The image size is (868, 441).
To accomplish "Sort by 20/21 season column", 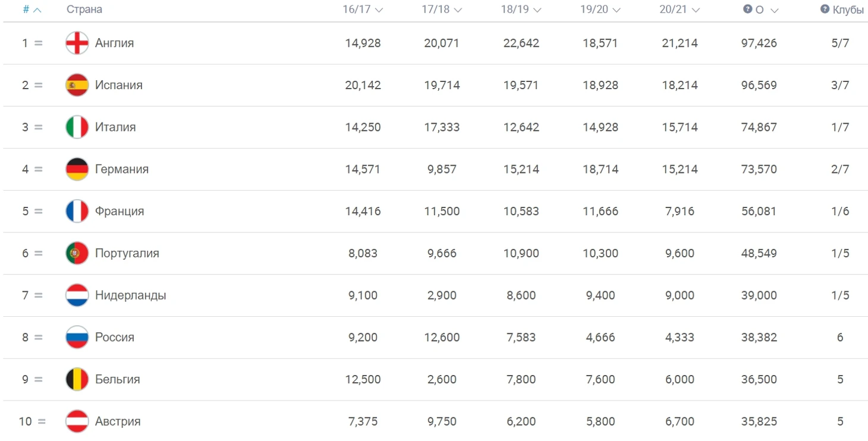I will (x=680, y=10).
